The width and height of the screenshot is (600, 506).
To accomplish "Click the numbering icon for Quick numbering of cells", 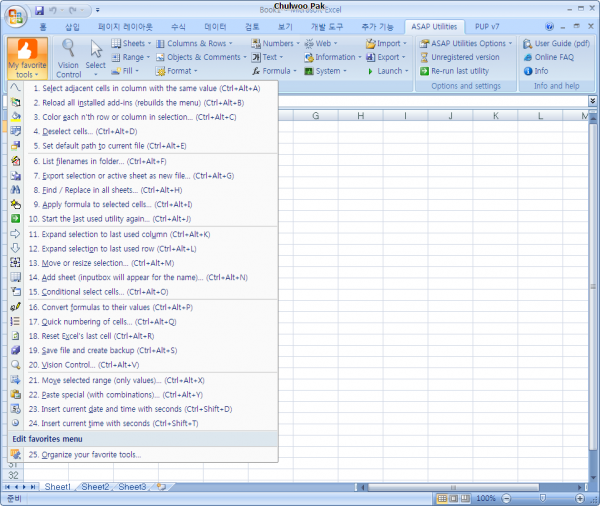I will [15, 322].
